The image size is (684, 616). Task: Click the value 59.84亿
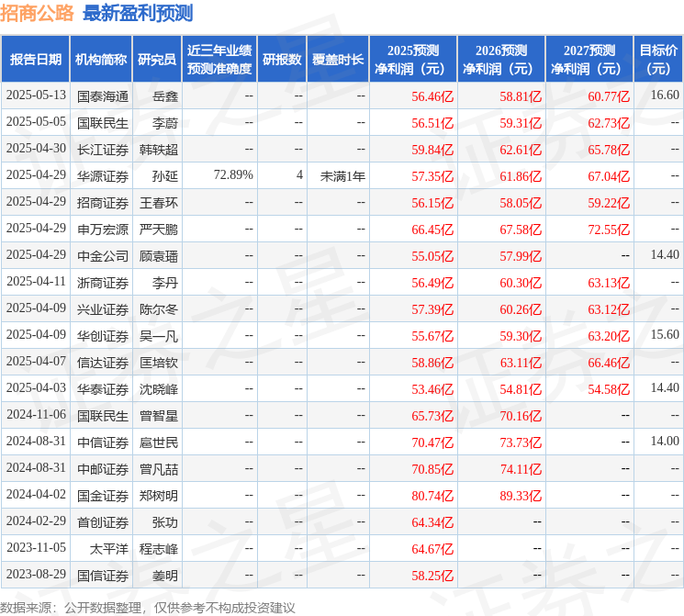pos(432,150)
